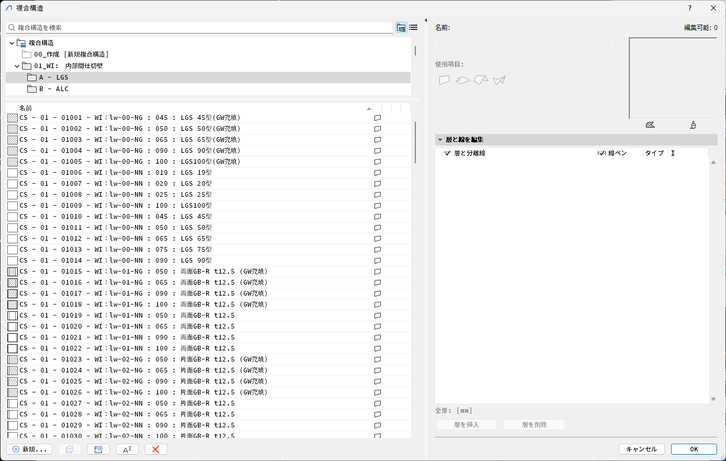Select the 00_作成 [新規複合構造] folder
The height and width of the screenshot is (461, 726).
coord(71,55)
